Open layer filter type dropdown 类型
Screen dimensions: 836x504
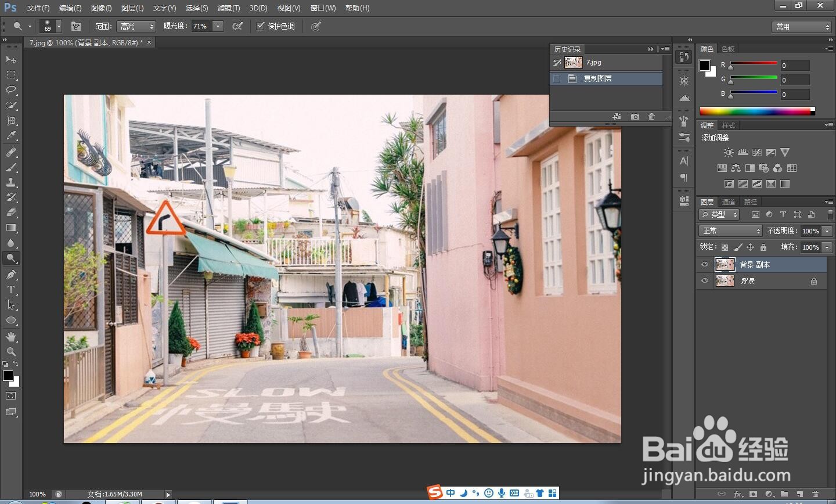pyautogui.click(x=719, y=214)
